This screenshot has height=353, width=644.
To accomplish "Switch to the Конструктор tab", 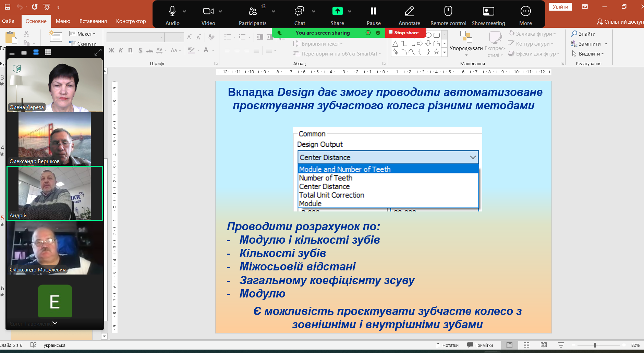I will tap(131, 21).
